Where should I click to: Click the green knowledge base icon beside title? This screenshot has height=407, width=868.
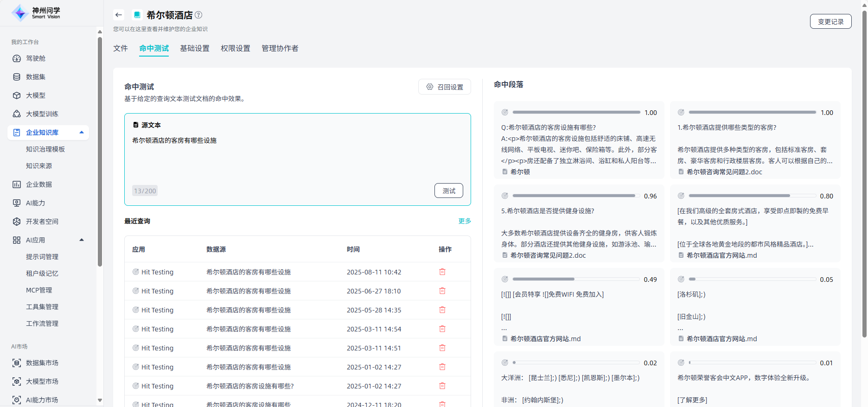pyautogui.click(x=137, y=15)
